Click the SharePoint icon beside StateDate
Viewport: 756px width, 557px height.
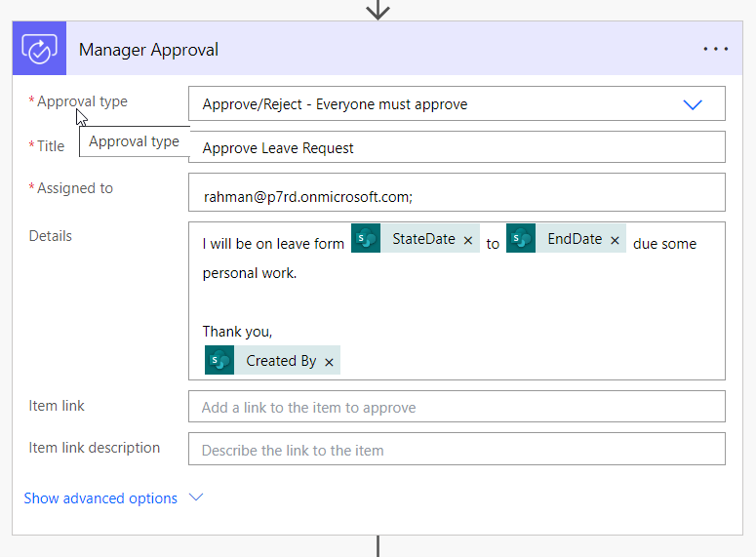(366, 239)
